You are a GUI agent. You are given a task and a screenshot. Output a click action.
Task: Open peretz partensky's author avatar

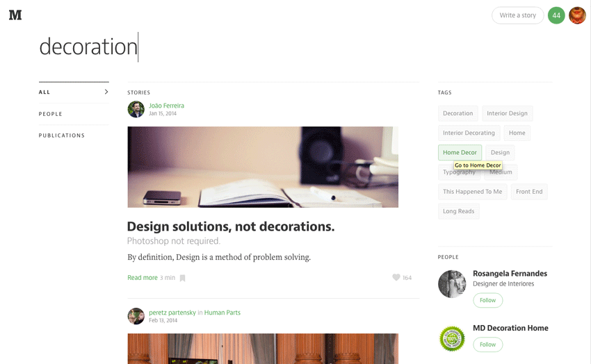click(136, 316)
